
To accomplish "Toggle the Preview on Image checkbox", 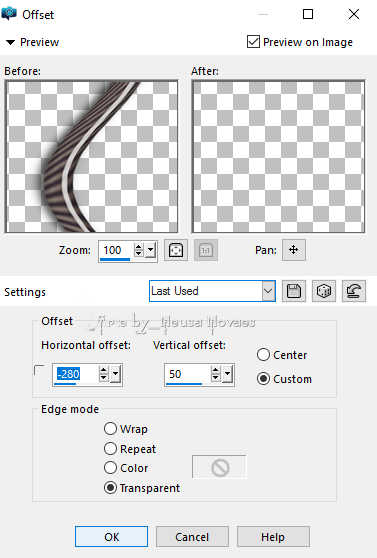I will tap(253, 42).
